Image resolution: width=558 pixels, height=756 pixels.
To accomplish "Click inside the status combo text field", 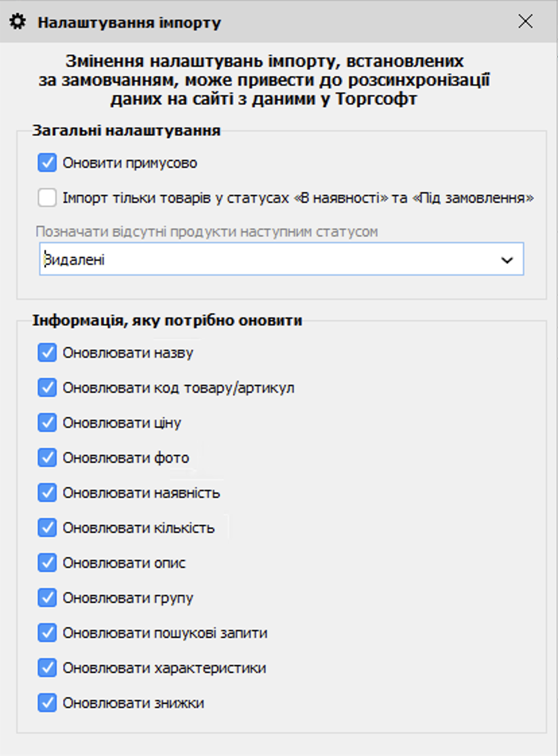I will (x=202, y=259).
